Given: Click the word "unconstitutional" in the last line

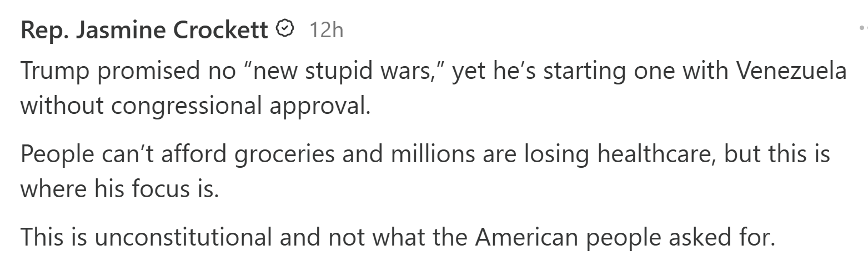Looking at the screenshot, I should [x=183, y=237].
